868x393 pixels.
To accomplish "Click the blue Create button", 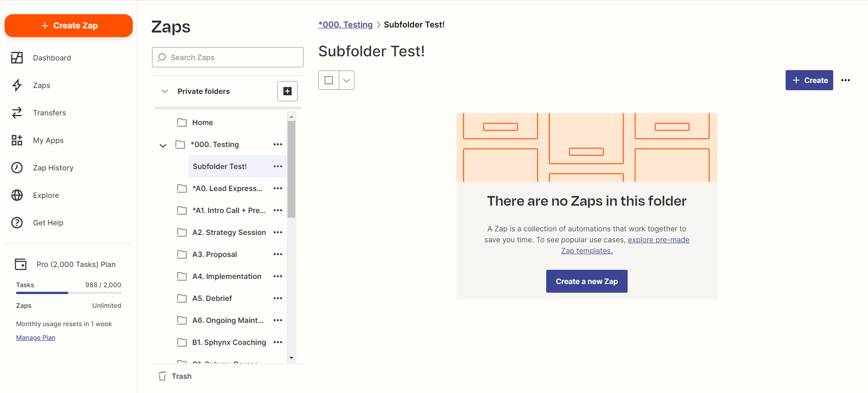I will click(809, 80).
